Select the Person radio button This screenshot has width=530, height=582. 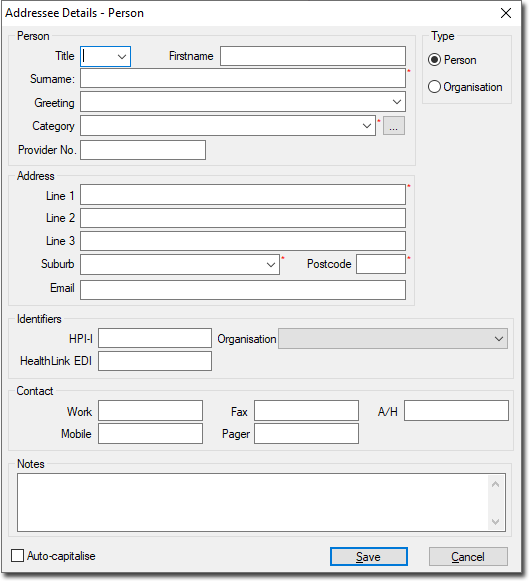[434, 60]
